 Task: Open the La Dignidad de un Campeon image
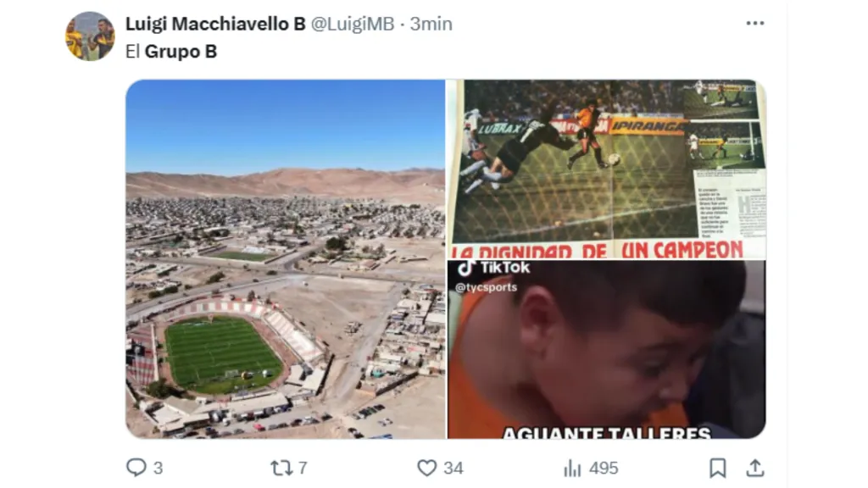[607, 169]
